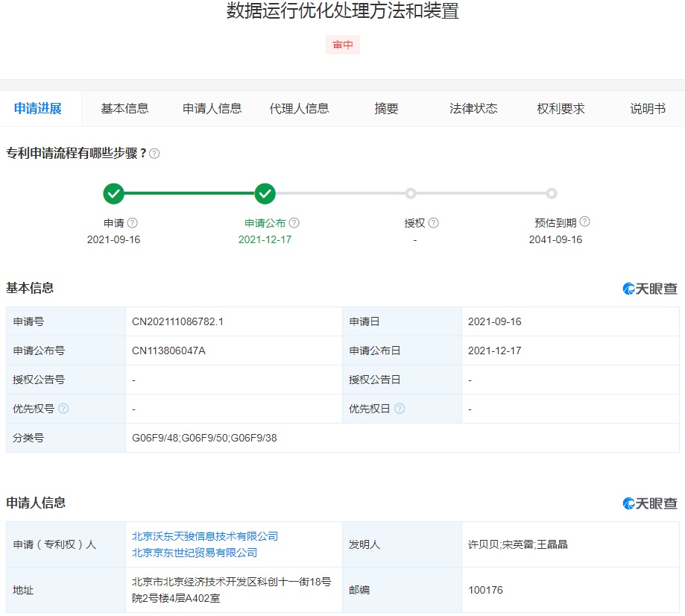Screen dimensions: 685x616
Task: Click the 基本信息 section heading above the table
Action: (30, 288)
